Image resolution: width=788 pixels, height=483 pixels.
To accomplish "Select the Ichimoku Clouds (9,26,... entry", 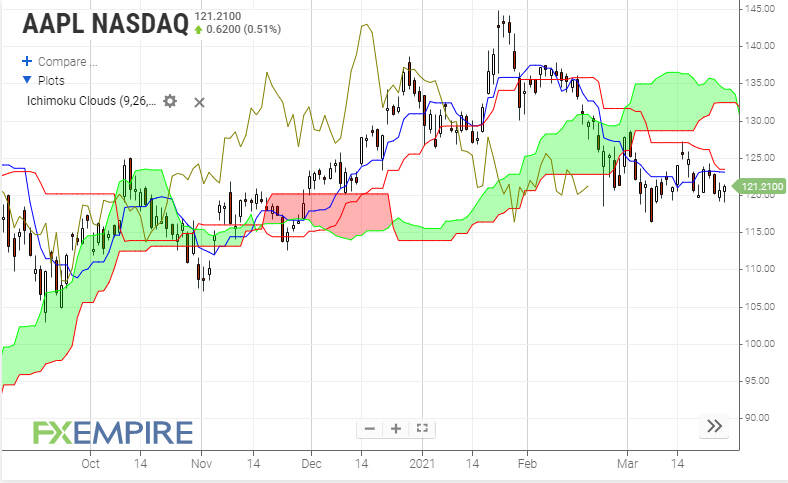I will (x=91, y=101).
